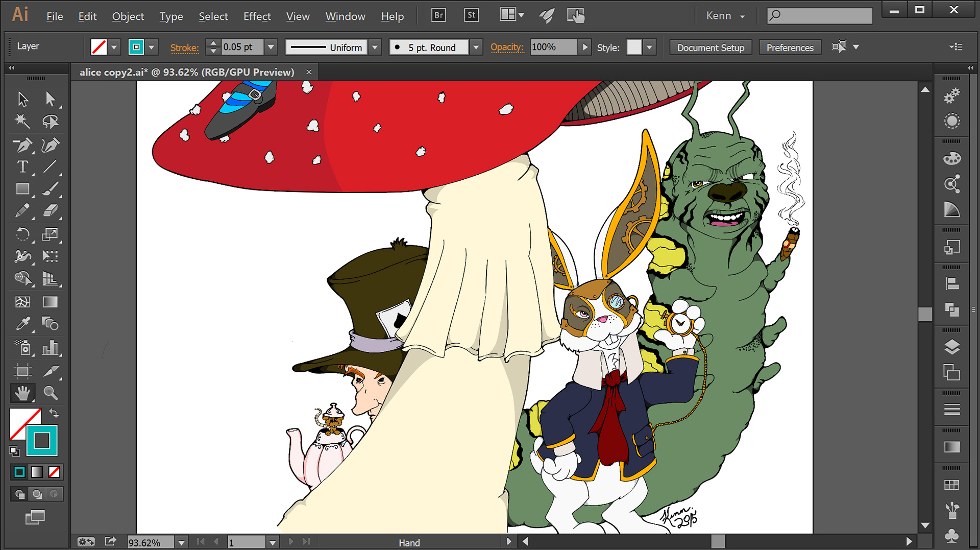
Task: Open the Color palette panel icon
Action: [x=952, y=159]
